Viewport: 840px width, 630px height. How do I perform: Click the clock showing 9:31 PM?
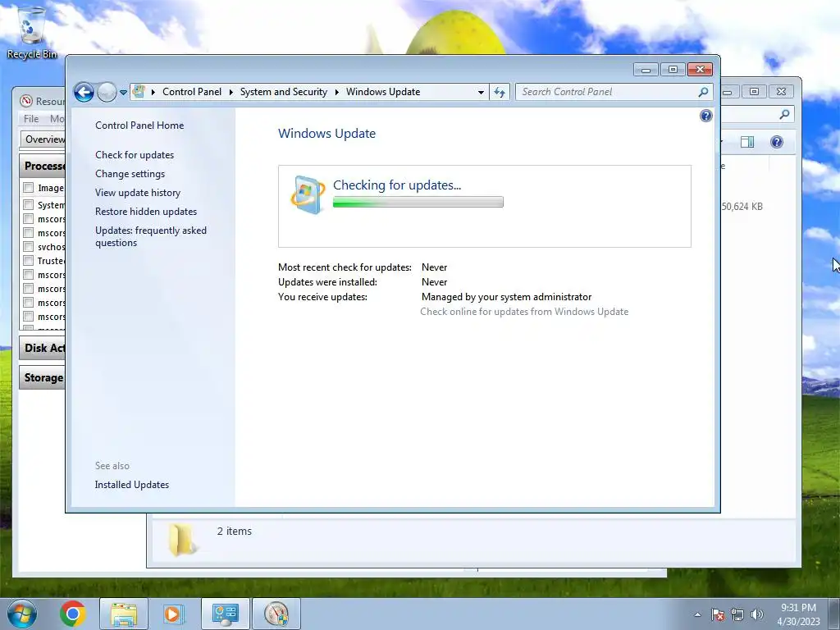pyautogui.click(x=798, y=614)
